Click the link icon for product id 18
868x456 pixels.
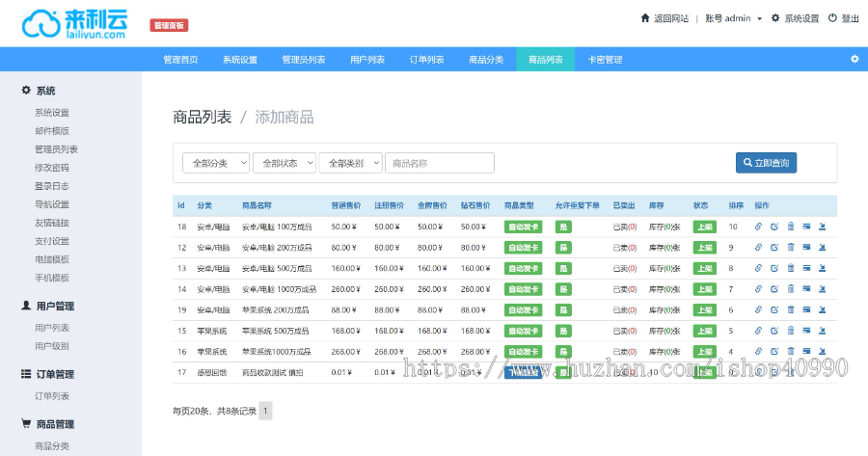(x=758, y=228)
